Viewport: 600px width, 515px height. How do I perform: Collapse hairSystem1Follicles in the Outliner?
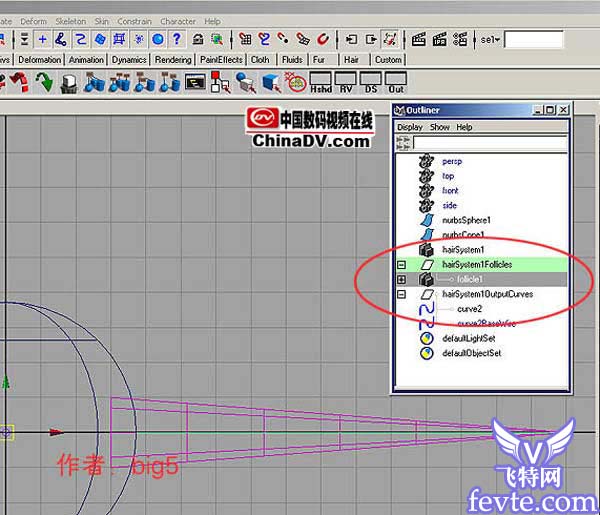(401, 265)
